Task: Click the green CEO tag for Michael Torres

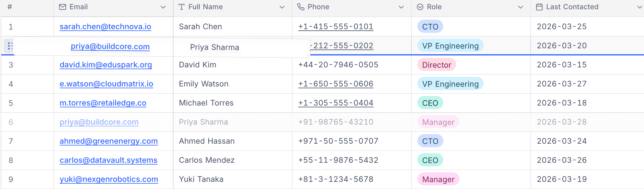Action: [x=430, y=103]
